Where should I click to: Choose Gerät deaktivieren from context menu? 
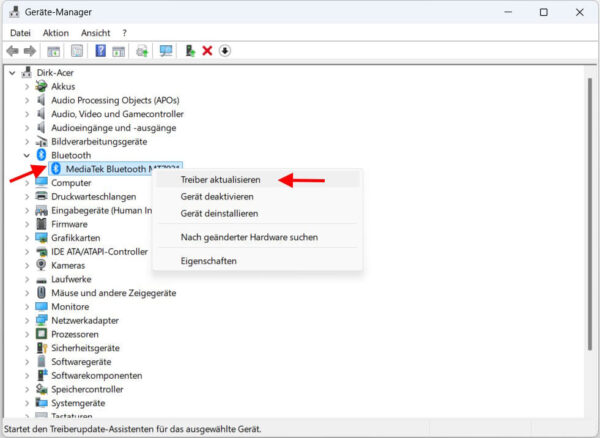click(258, 197)
